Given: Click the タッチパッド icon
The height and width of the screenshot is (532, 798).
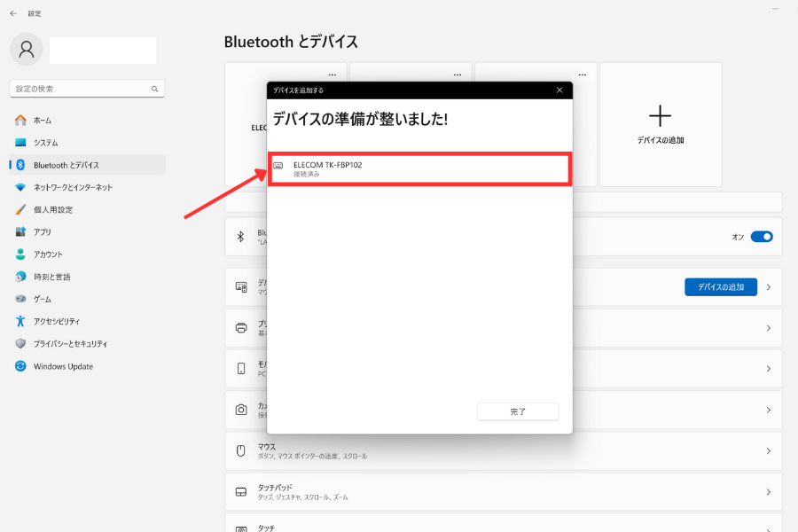Looking at the screenshot, I should tap(241, 492).
